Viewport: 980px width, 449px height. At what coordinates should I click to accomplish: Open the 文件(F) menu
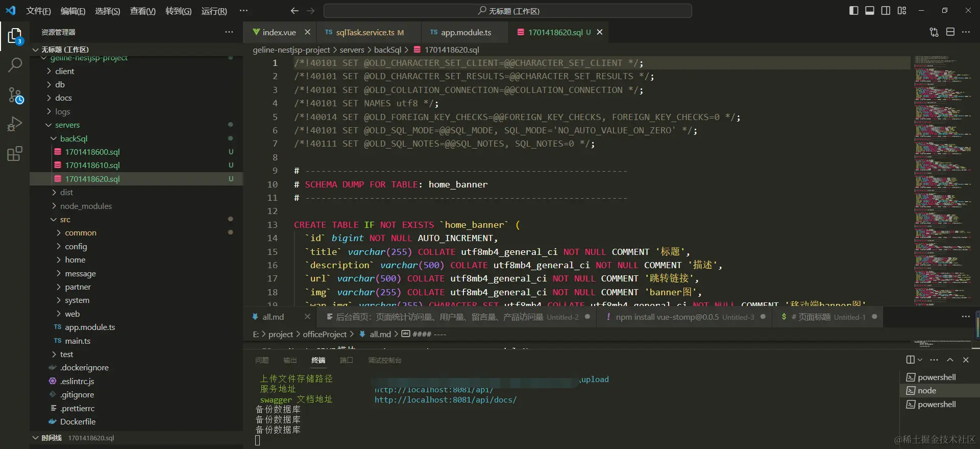[38, 11]
